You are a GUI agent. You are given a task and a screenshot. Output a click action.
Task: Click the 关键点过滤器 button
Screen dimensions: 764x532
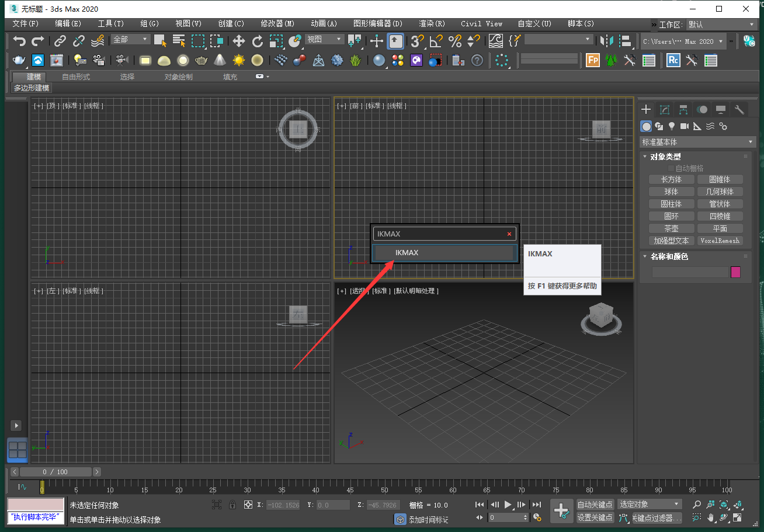(x=657, y=517)
